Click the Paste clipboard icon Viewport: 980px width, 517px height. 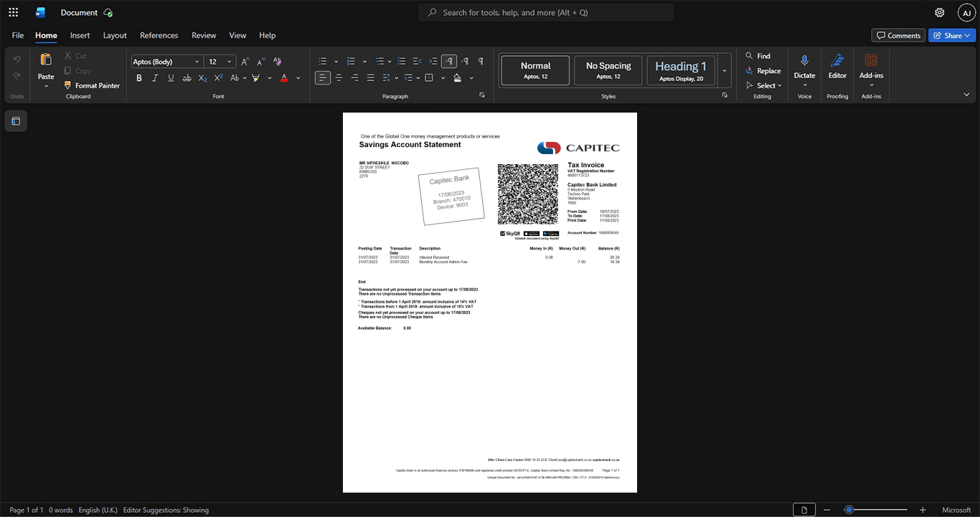click(46, 60)
